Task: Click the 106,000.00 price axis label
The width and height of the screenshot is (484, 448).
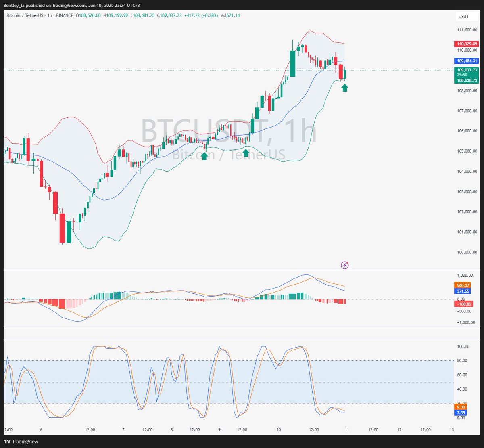Action: click(x=467, y=131)
